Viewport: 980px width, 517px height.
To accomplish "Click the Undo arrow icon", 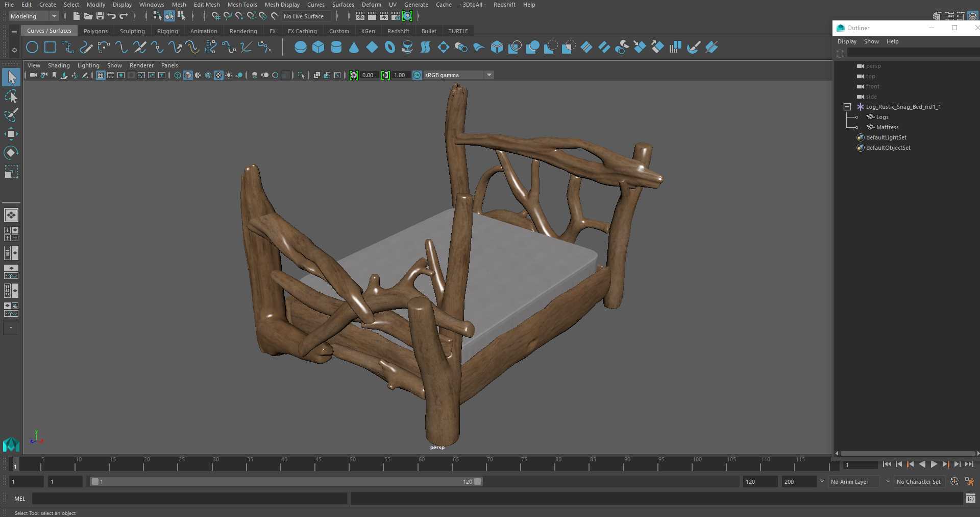I will click(112, 16).
